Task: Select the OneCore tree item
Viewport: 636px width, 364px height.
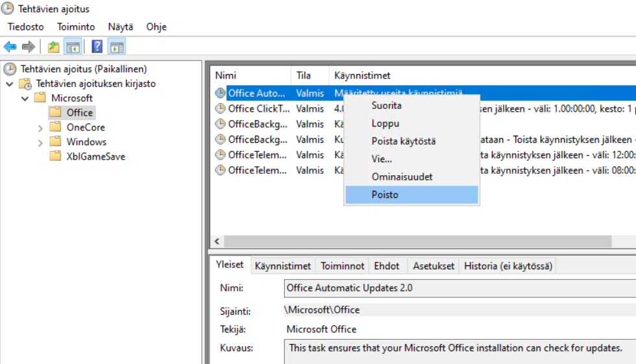Action: coord(86,127)
